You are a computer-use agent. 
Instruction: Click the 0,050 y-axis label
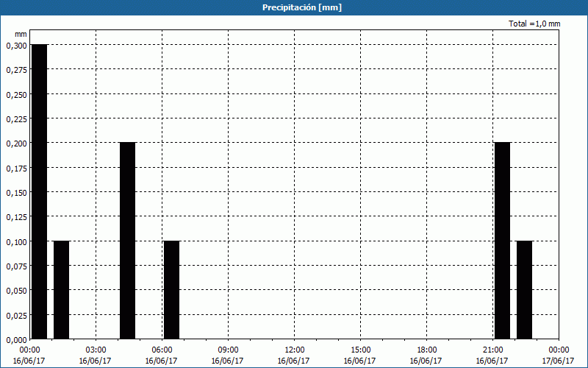(16, 291)
